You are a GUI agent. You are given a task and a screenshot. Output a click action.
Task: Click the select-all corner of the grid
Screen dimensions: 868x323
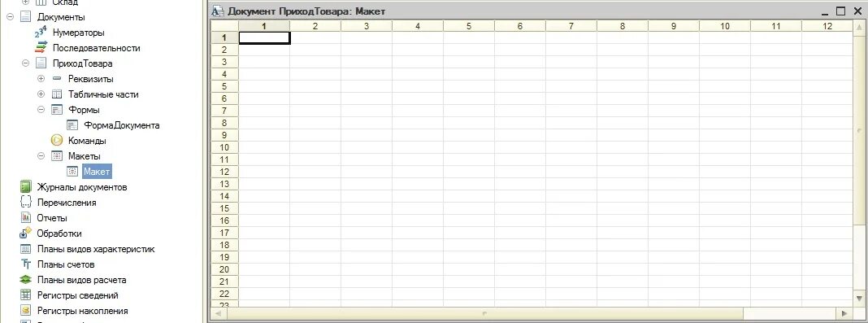click(x=225, y=26)
